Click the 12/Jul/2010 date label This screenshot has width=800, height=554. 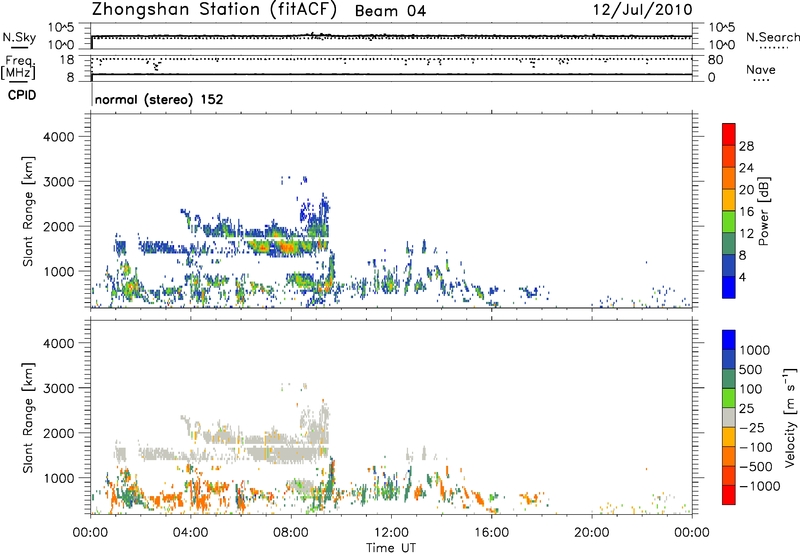[642, 10]
